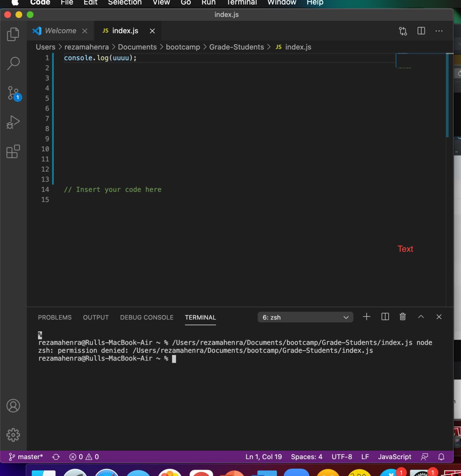Open the Explorer view in activity bar
Image resolution: width=461 pixels, height=476 pixels.
pos(13,34)
